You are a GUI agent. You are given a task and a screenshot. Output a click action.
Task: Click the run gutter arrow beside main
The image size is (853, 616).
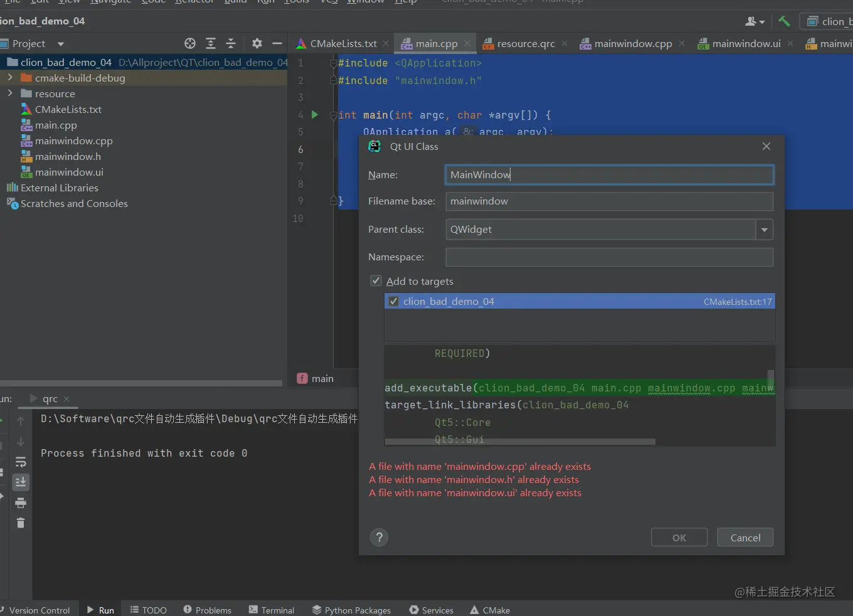[315, 115]
